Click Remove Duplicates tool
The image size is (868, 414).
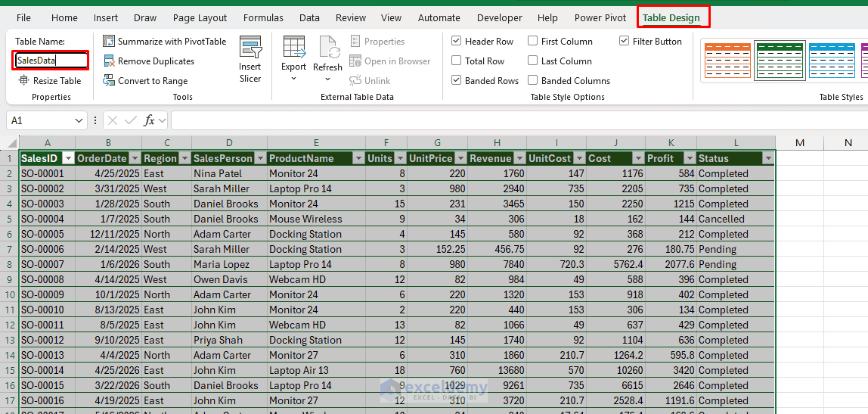tap(149, 61)
